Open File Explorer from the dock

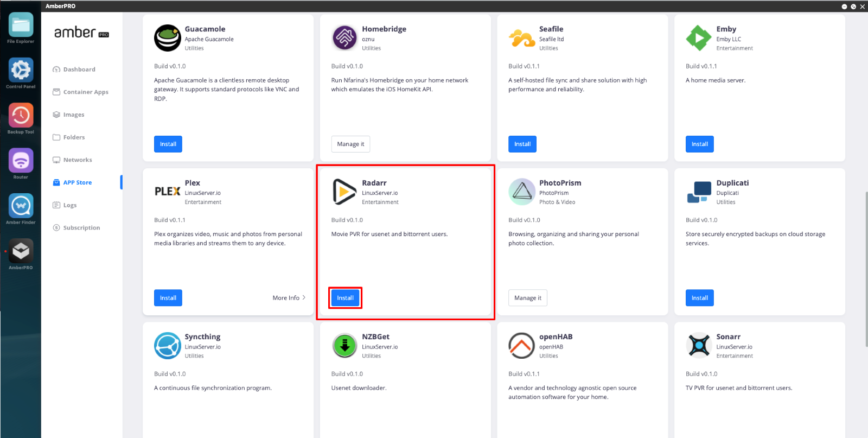(21, 25)
